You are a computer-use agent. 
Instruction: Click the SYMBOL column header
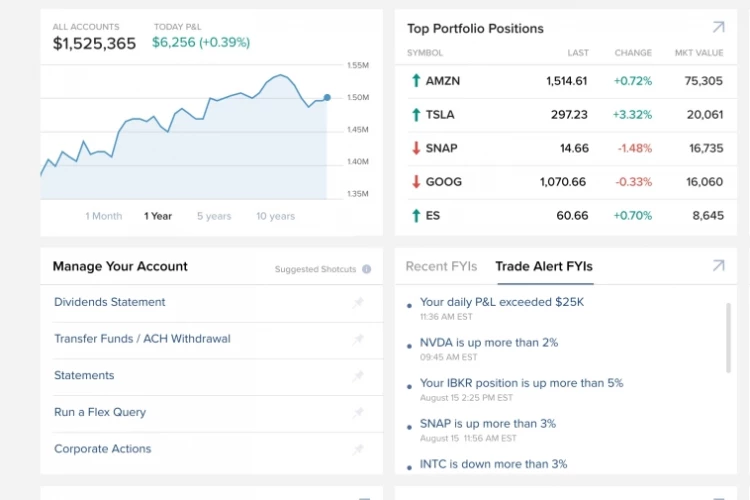click(425, 53)
